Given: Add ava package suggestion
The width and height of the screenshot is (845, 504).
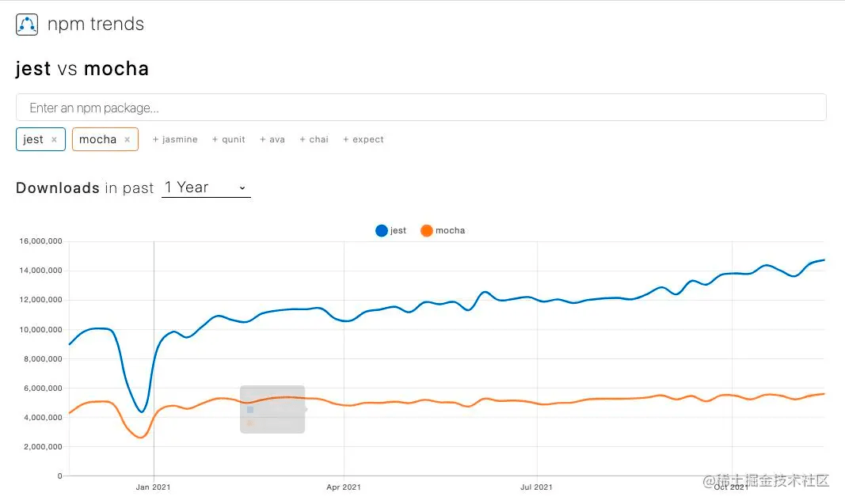Looking at the screenshot, I should click(272, 139).
